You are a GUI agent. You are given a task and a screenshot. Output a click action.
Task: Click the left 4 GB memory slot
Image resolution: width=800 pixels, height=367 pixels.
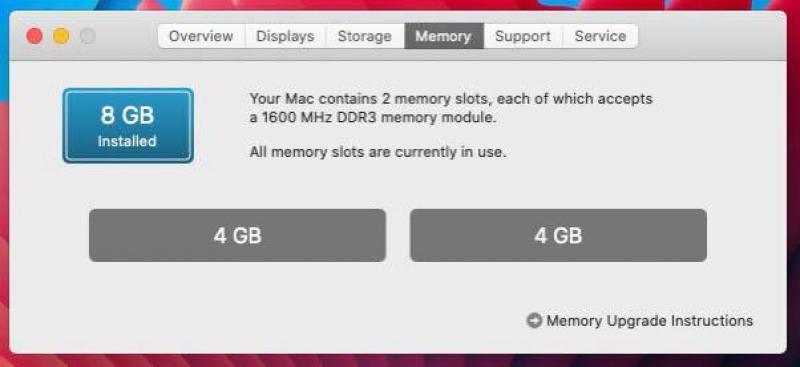coord(237,235)
